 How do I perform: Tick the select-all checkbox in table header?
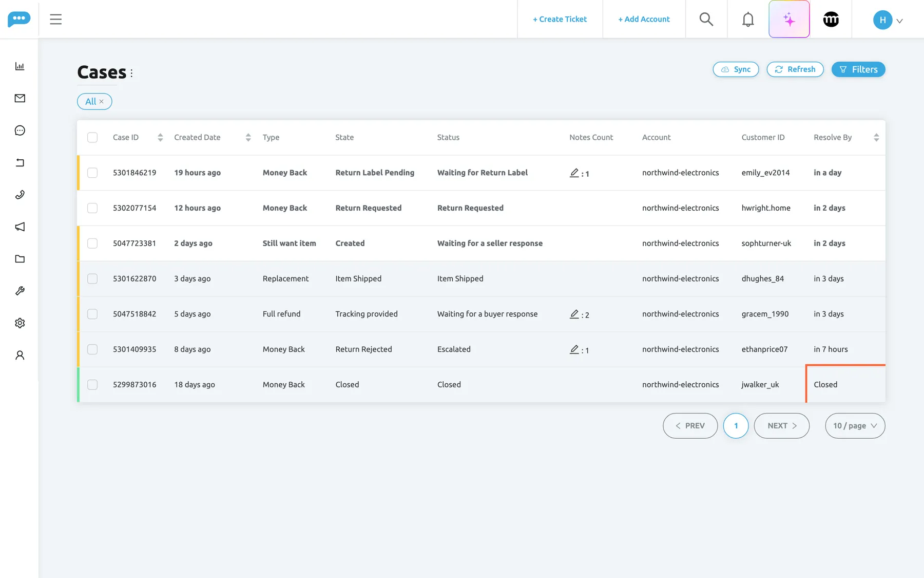92,137
